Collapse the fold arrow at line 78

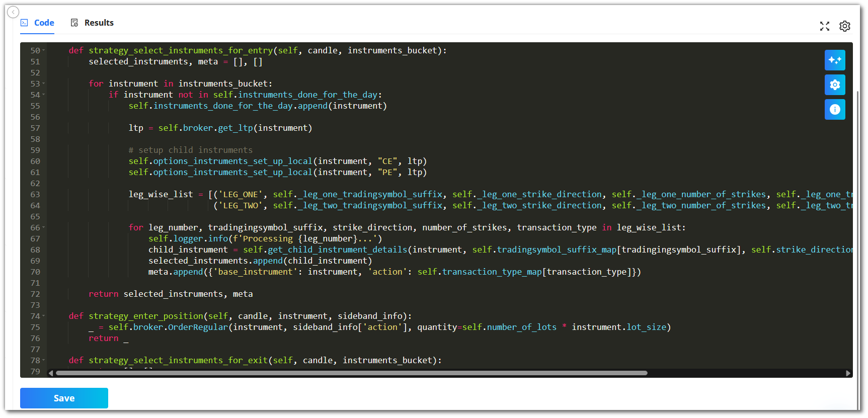[x=44, y=360]
